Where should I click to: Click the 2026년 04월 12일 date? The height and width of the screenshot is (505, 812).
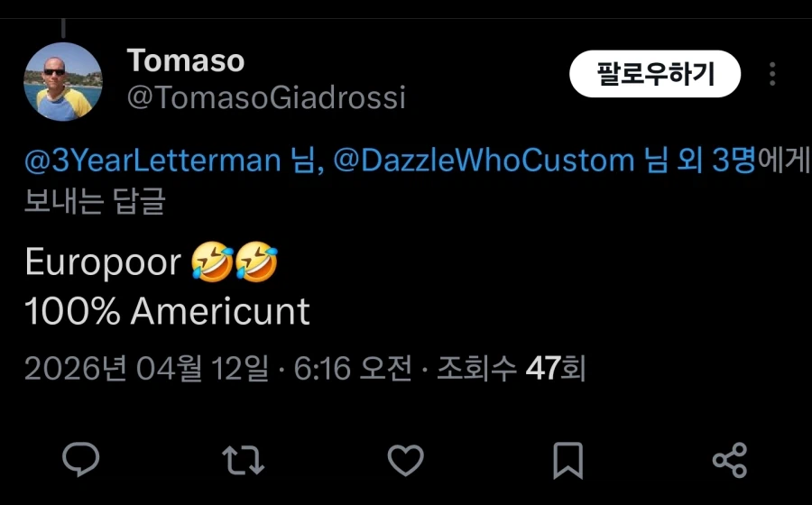(146, 368)
